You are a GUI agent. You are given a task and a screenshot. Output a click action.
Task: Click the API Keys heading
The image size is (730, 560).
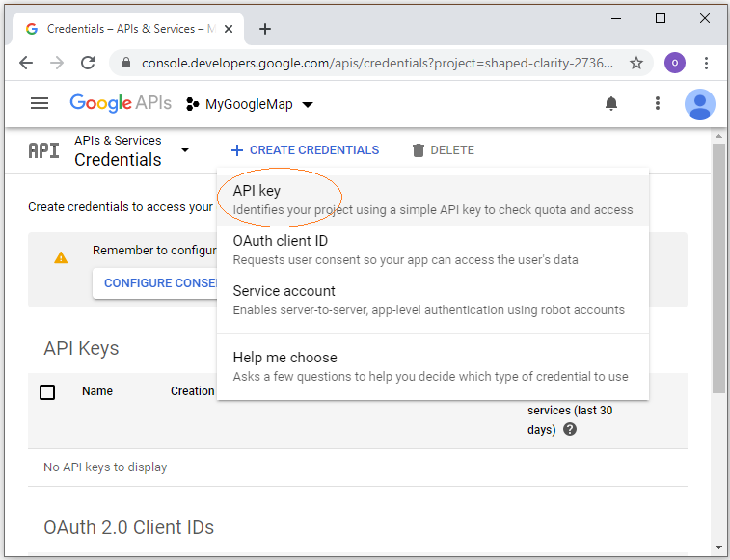click(81, 348)
